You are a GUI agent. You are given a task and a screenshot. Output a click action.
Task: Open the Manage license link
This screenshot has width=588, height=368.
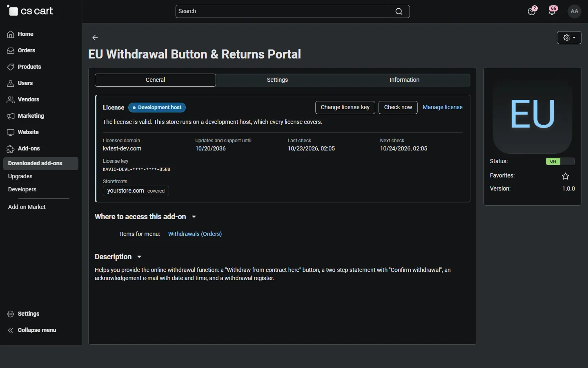(443, 108)
